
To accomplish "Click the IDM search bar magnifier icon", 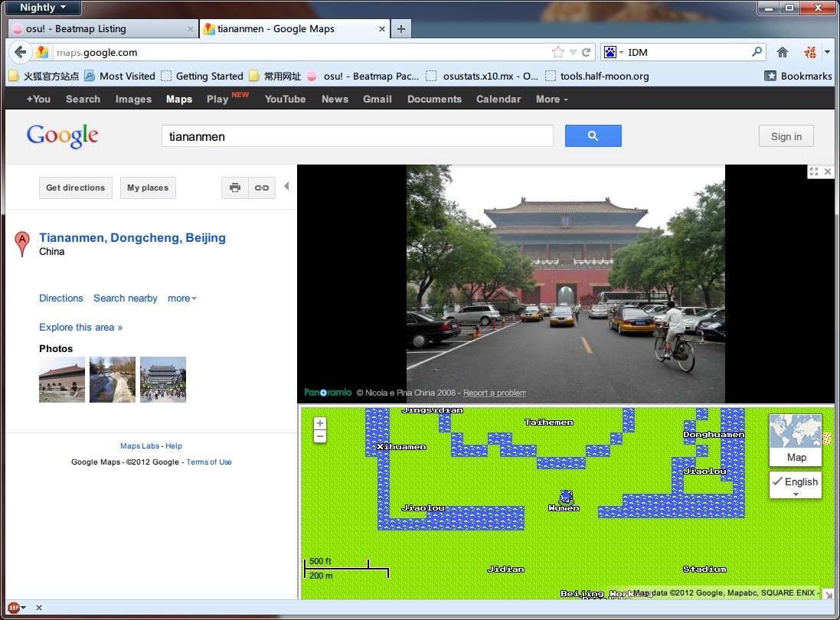I will pyautogui.click(x=757, y=52).
